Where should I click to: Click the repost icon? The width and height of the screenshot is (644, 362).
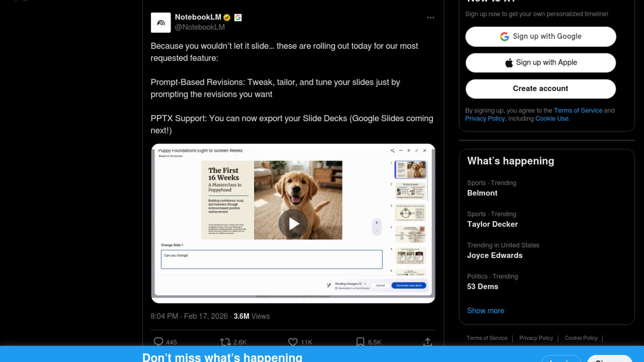(225, 342)
